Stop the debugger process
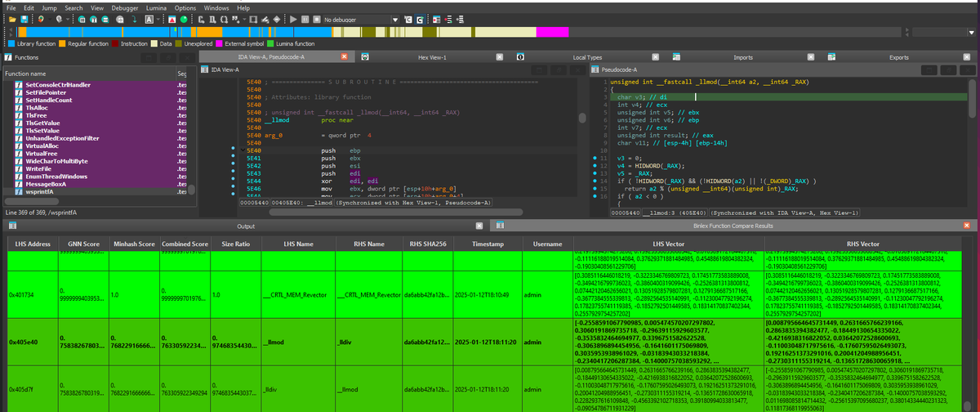Screen dimensions: 980x412 tap(317, 19)
